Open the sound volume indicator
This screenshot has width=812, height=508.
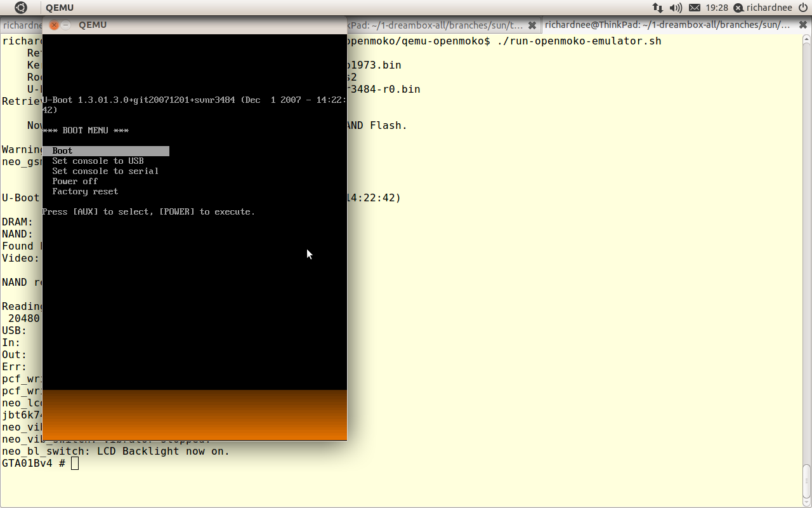[676, 8]
